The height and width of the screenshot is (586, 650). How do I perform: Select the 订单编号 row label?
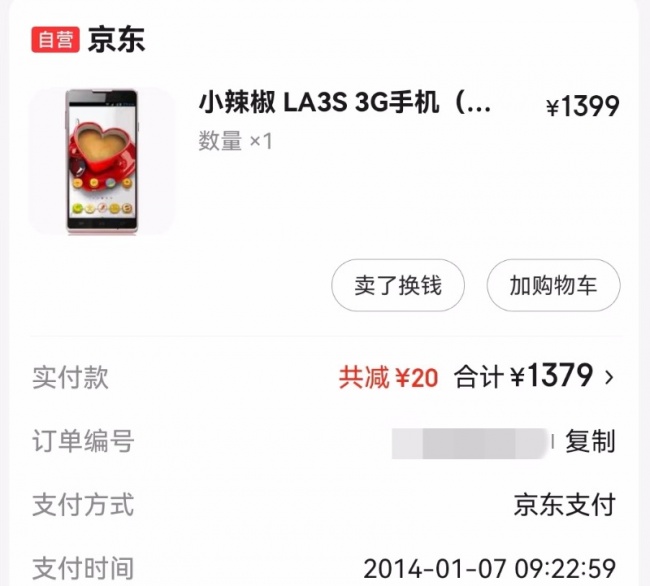coord(83,441)
